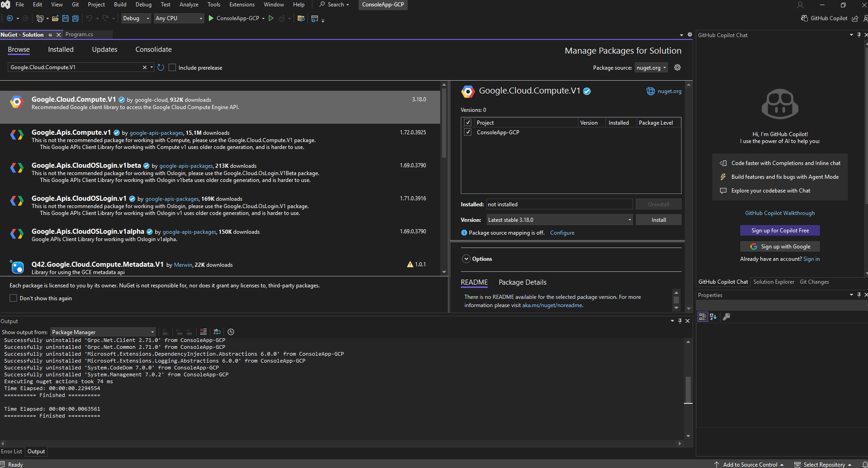
Task: Open the Extensions menu
Action: point(242,5)
